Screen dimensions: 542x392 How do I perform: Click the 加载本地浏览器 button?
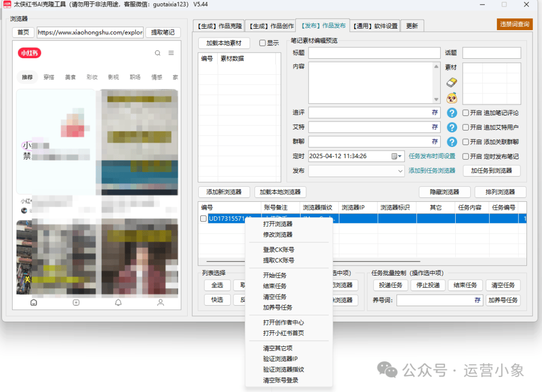[x=280, y=192]
